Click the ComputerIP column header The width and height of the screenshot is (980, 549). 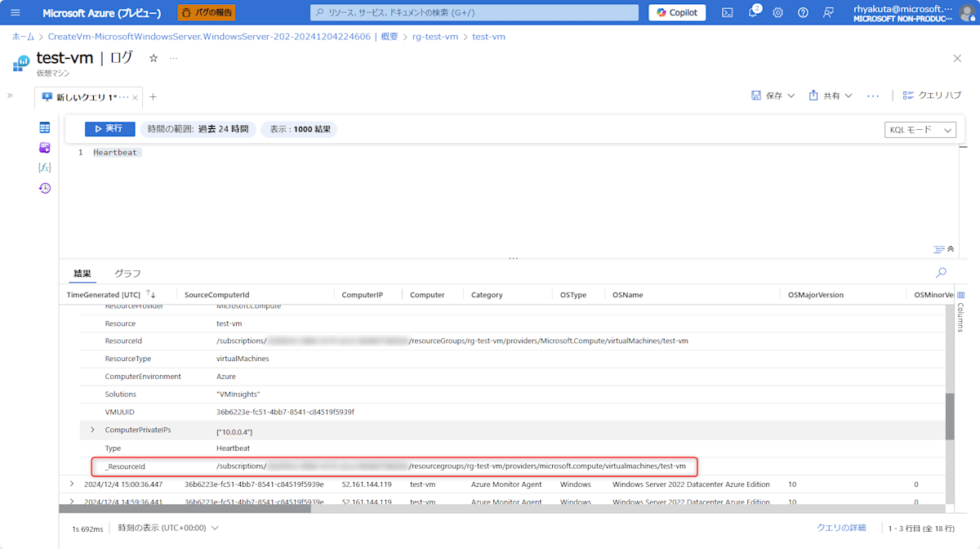click(362, 295)
